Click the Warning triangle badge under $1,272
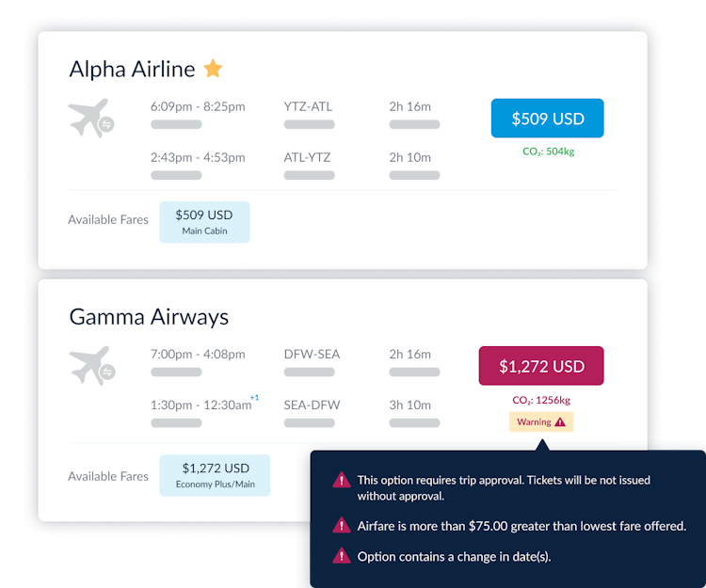The height and width of the screenshot is (588, 706). coord(541,422)
